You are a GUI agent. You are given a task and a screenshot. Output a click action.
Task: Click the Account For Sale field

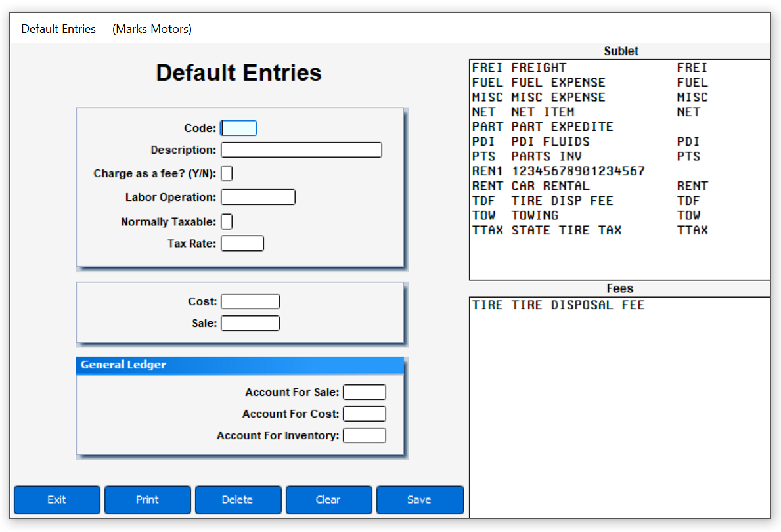click(365, 391)
